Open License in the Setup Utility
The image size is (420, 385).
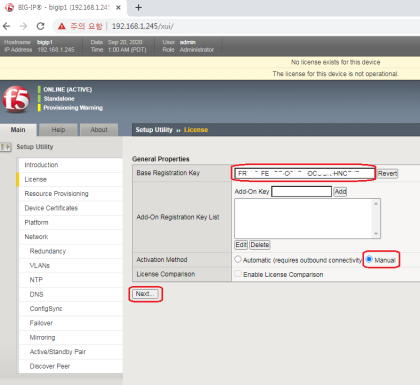tap(71, 179)
